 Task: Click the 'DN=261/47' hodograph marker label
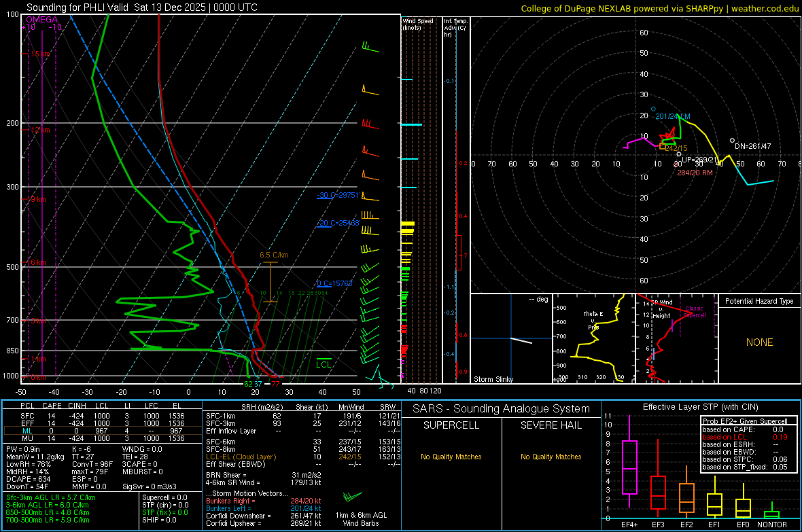pyautogui.click(x=753, y=146)
